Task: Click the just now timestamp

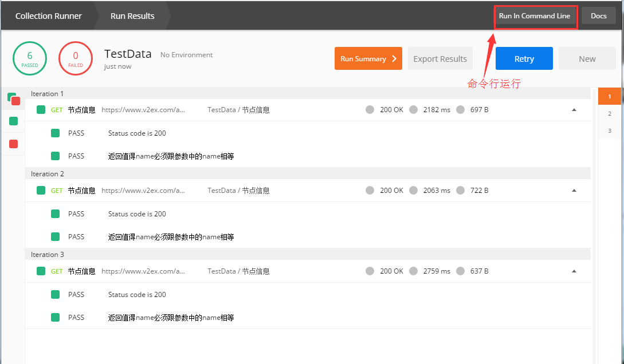Action: click(118, 66)
